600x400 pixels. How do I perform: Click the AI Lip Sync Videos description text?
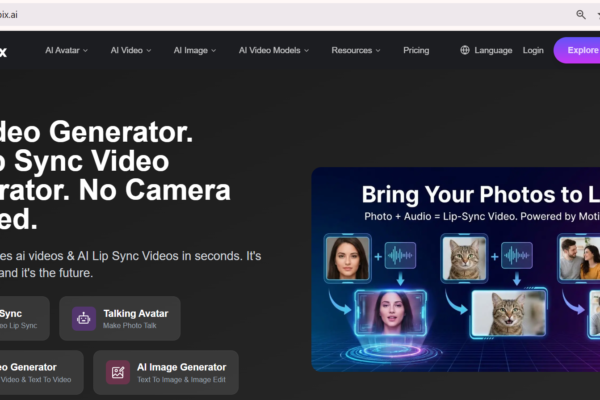point(127,256)
